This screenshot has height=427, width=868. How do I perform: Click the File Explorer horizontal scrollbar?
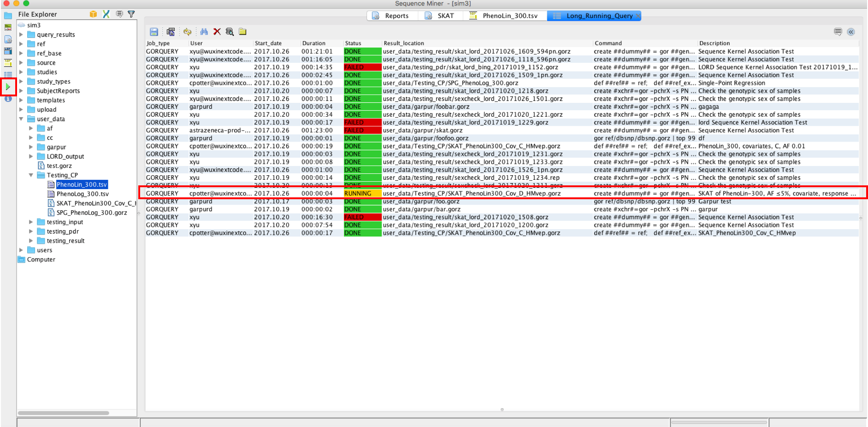[64, 413]
